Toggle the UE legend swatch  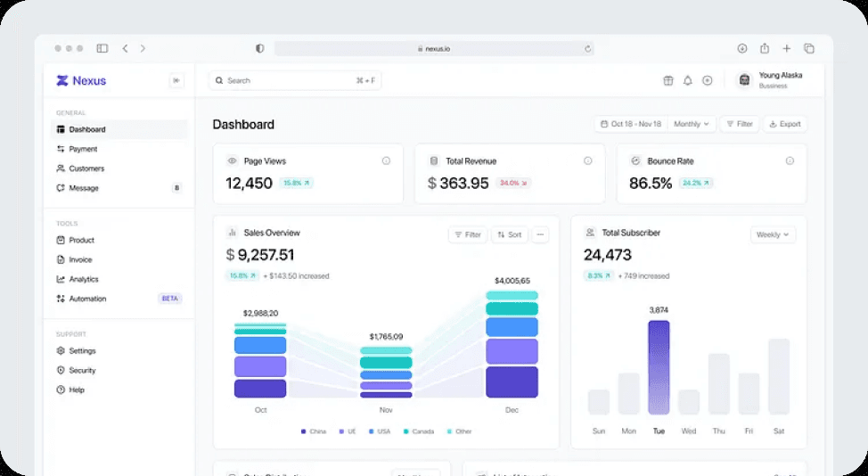[341, 431]
